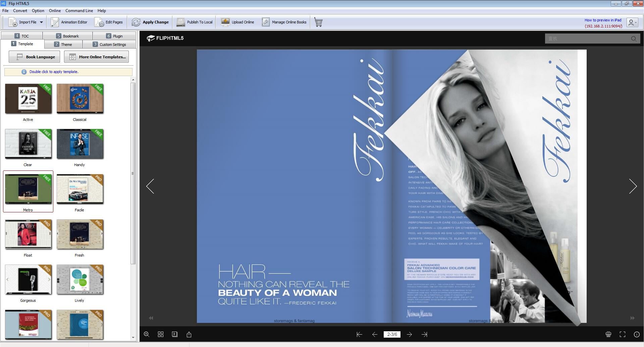Click the small rewind double-arrow icon
This screenshot has width=644, height=347.
coord(151,318)
